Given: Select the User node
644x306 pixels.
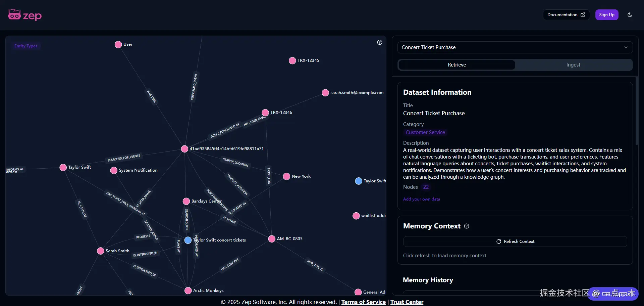Looking at the screenshot, I should point(118,45).
